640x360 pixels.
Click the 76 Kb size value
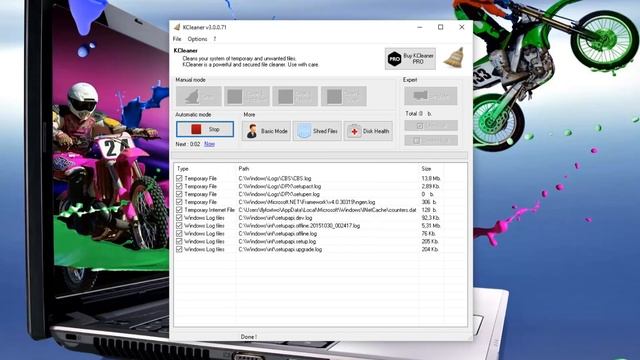coord(428,233)
